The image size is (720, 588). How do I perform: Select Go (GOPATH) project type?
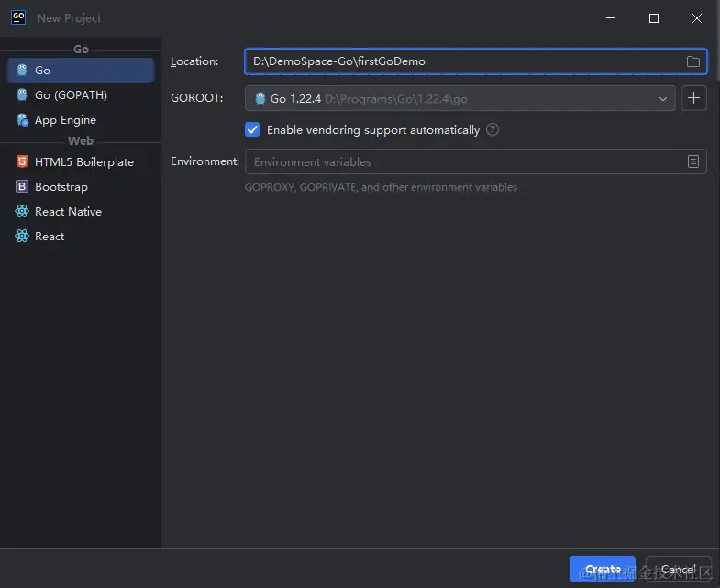pos(81,95)
